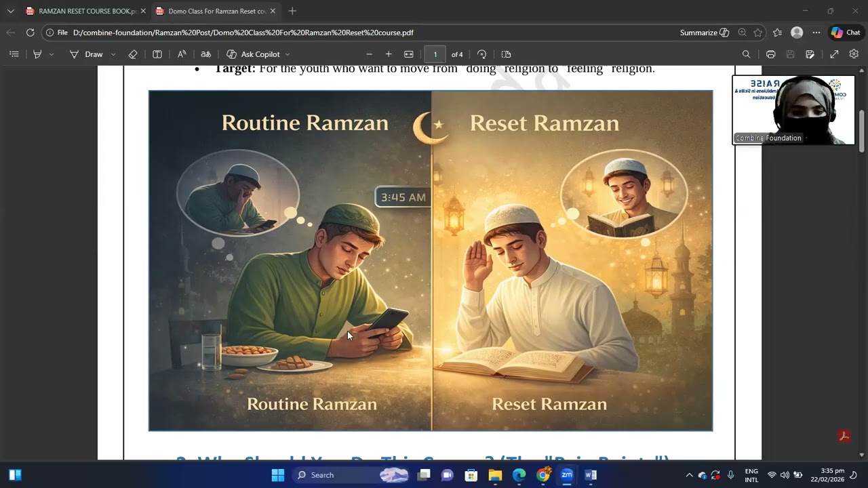Zoom out the PDF

point(370,54)
